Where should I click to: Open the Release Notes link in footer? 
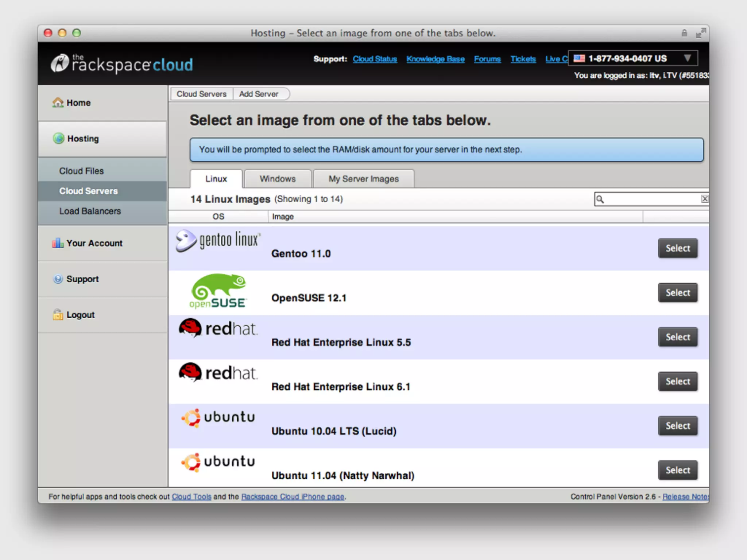tap(685, 497)
